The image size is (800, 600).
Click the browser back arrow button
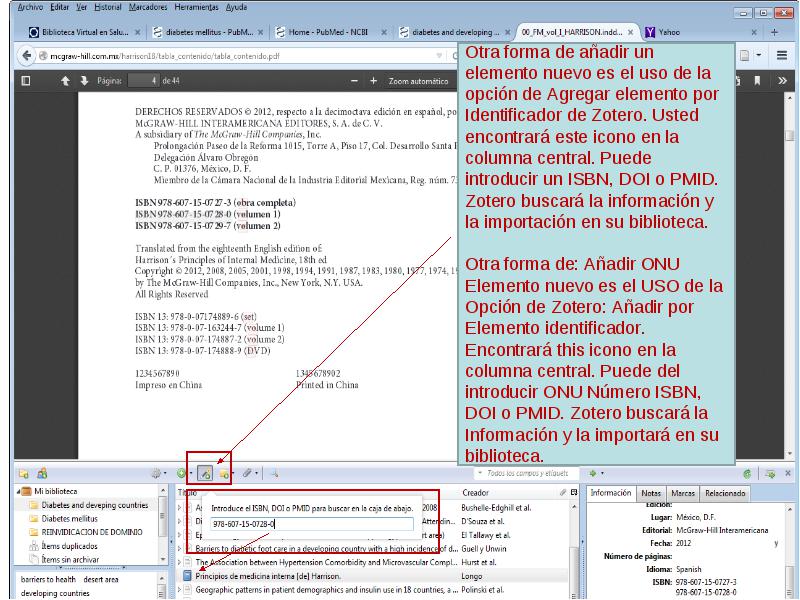pyautogui.click(x=27, y=56)
